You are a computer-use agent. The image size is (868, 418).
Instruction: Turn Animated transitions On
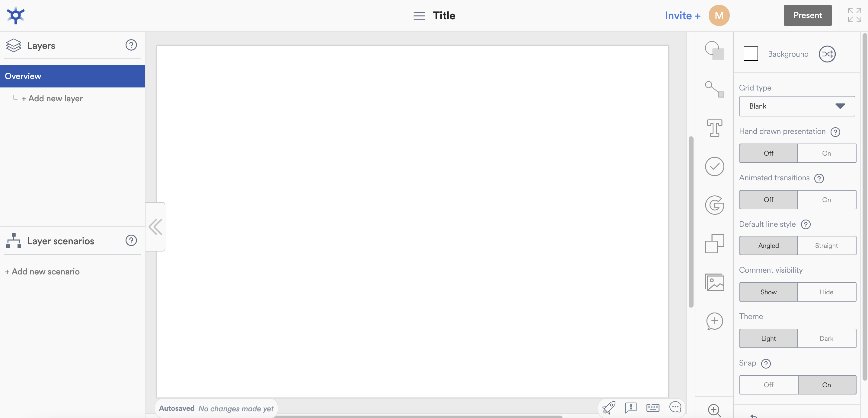coord(826,200)
